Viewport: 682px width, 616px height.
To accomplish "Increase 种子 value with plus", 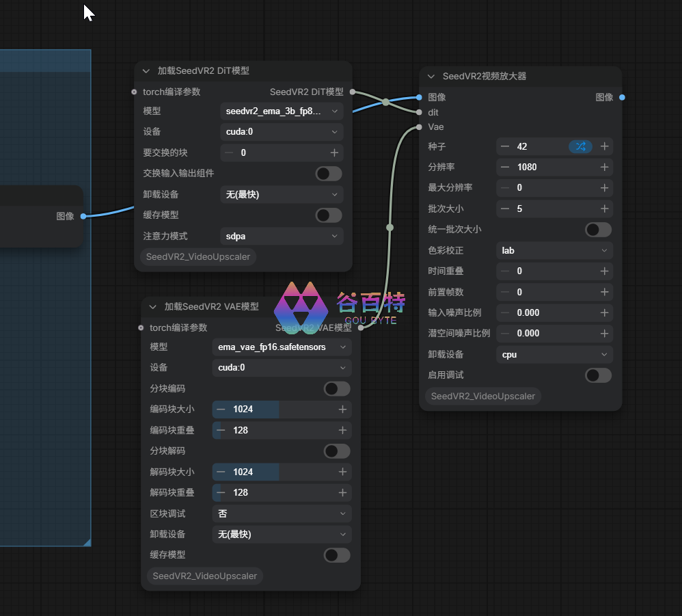I will point(604,146).
